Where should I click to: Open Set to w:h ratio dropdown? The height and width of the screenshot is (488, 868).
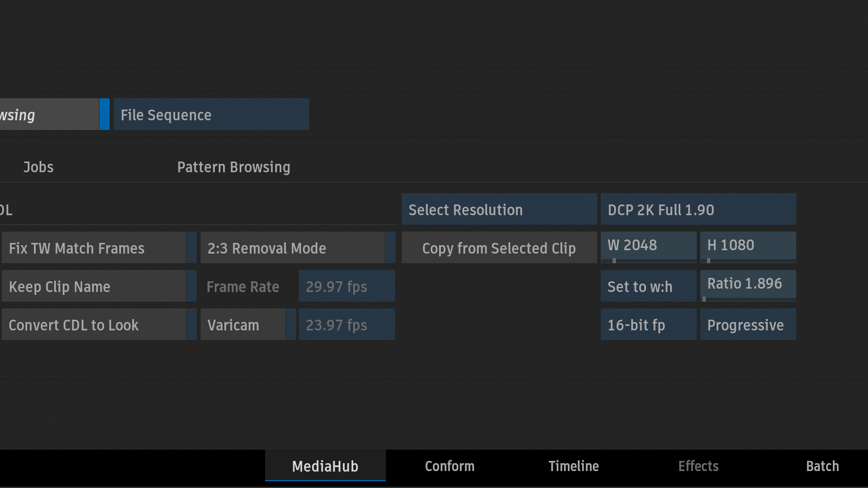[648, 286]
